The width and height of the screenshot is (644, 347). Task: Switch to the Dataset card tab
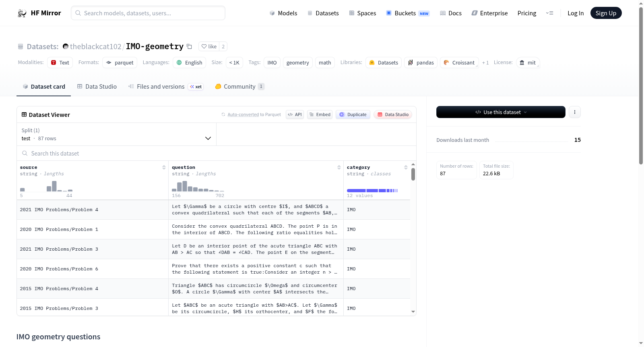pyautogui.click(x=43, y=87)
